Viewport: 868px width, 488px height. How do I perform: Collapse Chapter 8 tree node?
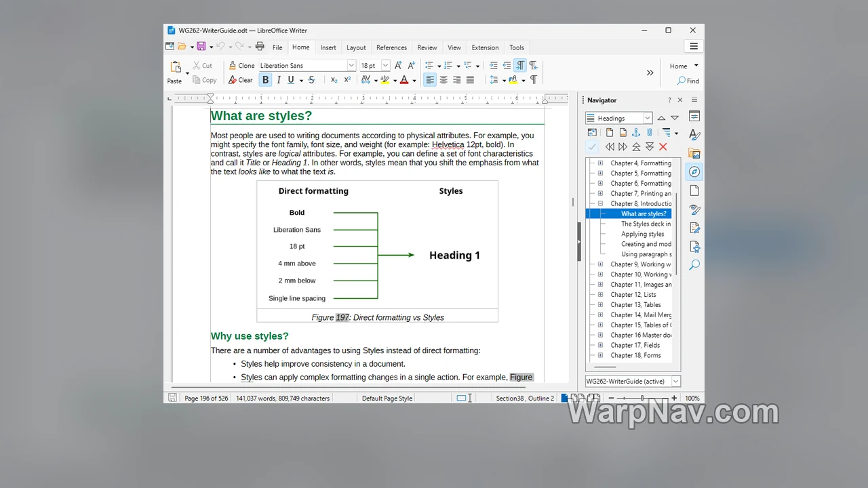[x=600, y=203]
